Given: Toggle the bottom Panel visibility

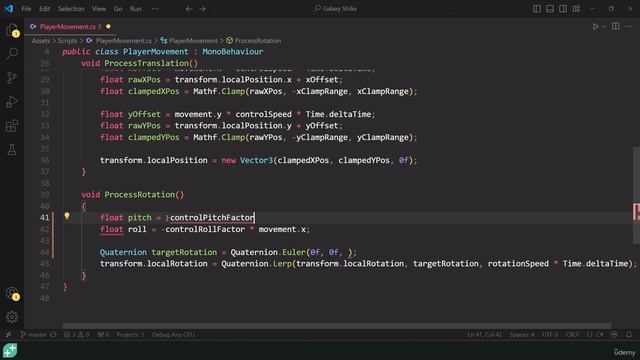Looking at the screenshot, I should tap(550, 9).
